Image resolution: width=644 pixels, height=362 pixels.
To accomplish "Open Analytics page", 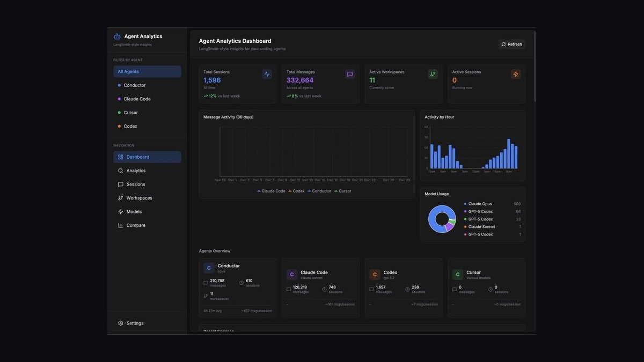I will coord(147,171).
